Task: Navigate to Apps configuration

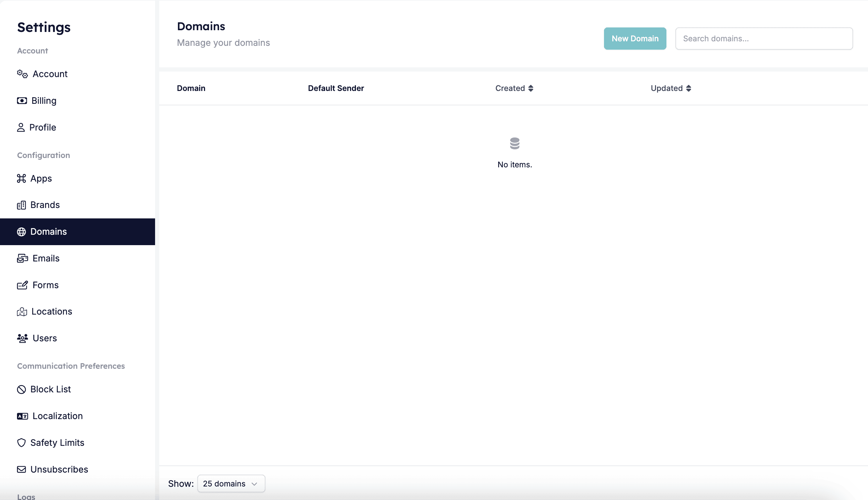Action: (77, 178)
